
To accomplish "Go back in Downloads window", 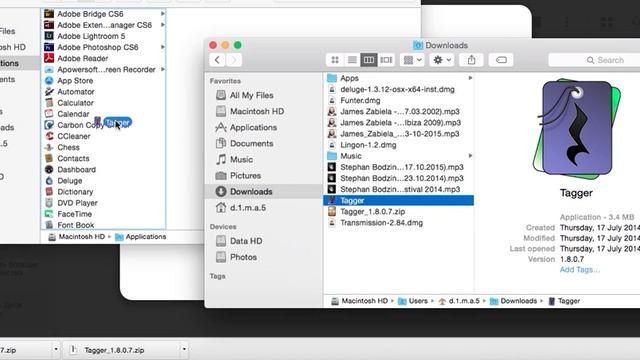I will point(218,60).
